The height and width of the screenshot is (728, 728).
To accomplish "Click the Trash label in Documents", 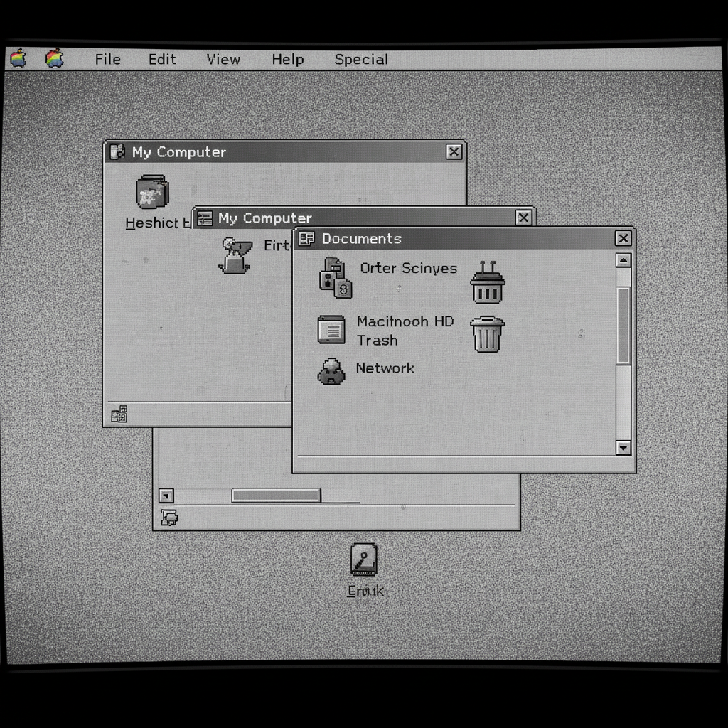I will pos(377,341).
